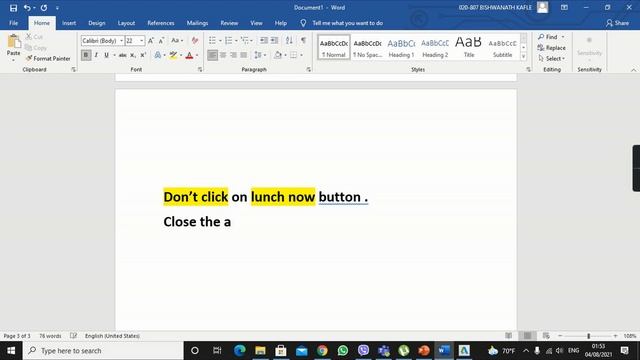Select the Normal style
The image size is (640, 360).
[333, 47]
